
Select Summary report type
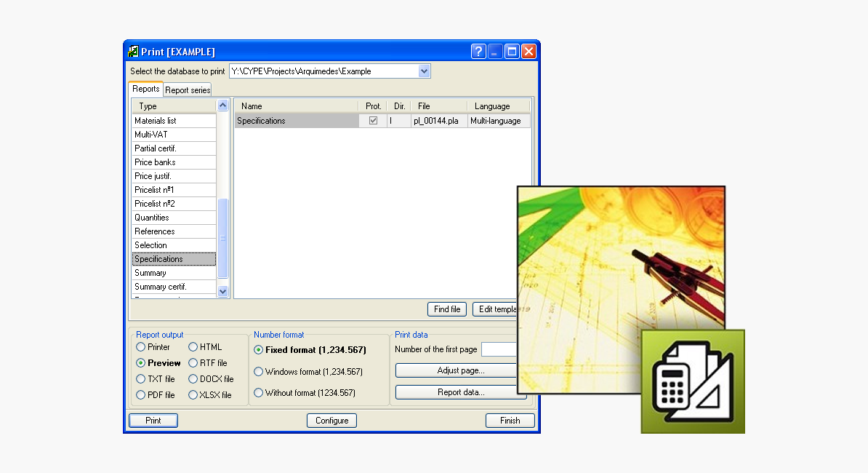(x=174, y=272)
